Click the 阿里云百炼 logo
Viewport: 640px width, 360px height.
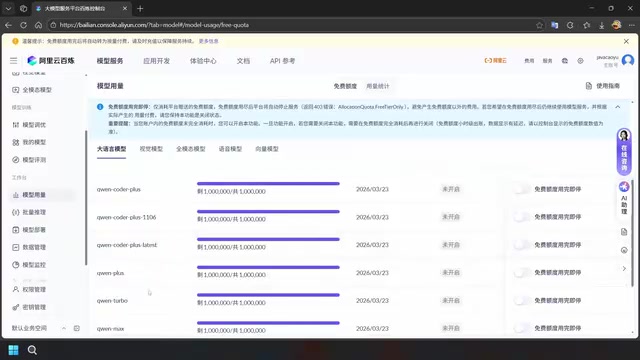click(51, 61)
